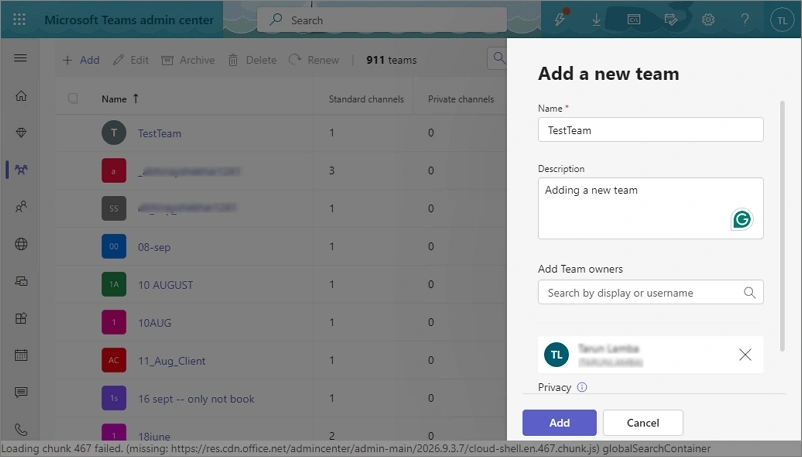The image size is (802, 457).
Task: Open the Users icon in sidebar
Action: (x=21, y=207)
